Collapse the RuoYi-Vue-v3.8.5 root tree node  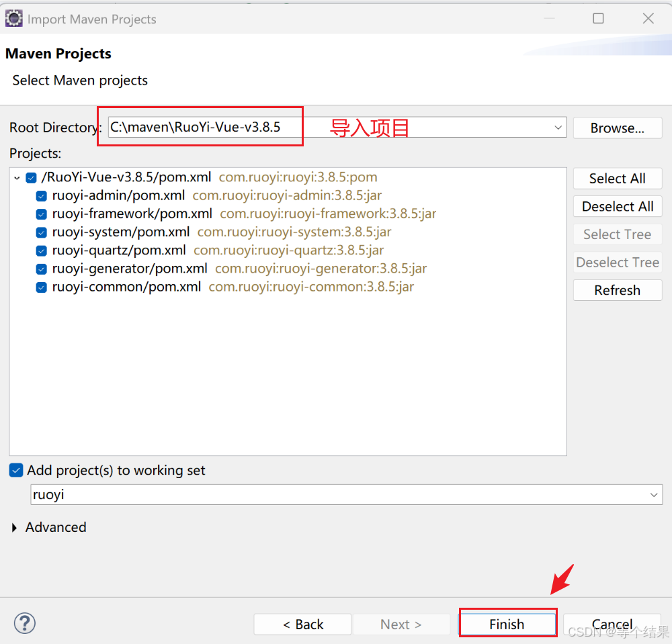point(17,178)
